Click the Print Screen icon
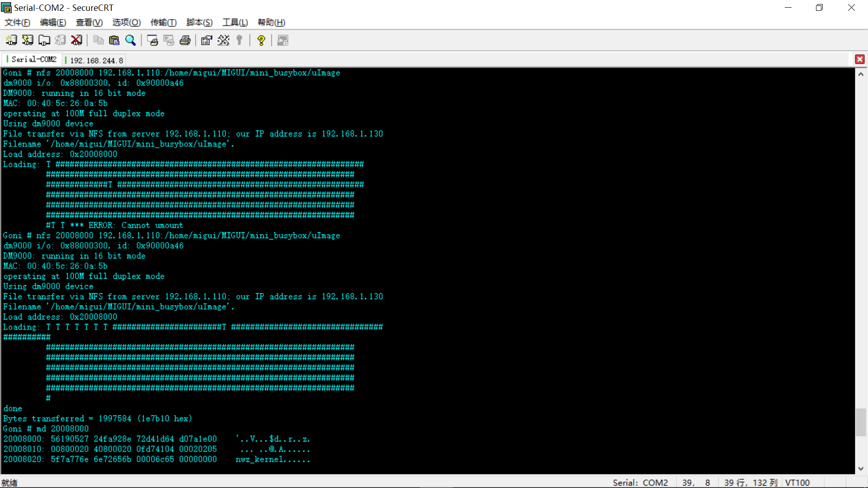The width and height of the screenshot is (868, 488). coord(152,40)
